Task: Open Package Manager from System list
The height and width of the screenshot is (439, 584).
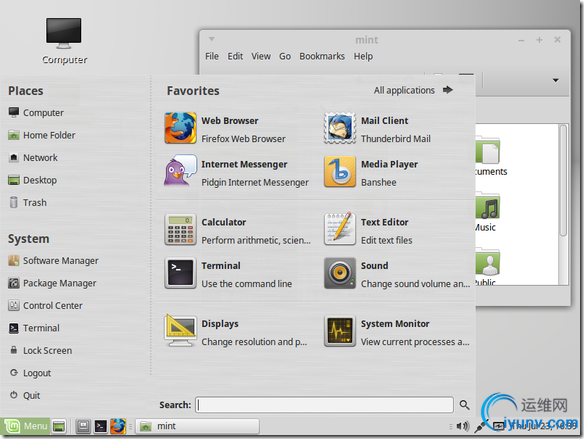Action: coord(52,283)
